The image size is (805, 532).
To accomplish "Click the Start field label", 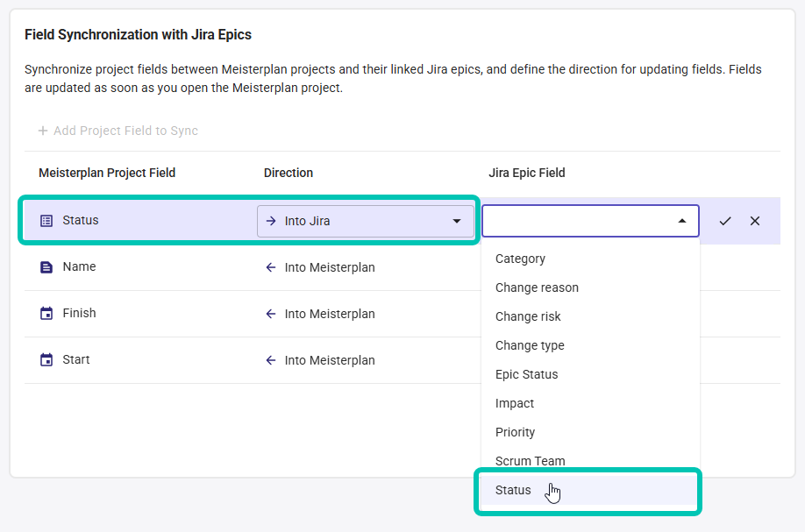I will 76,359.
